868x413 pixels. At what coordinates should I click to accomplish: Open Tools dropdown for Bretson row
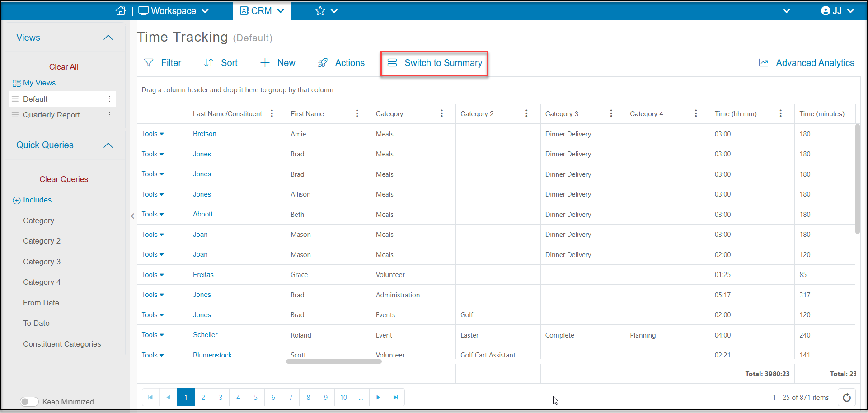153,134
